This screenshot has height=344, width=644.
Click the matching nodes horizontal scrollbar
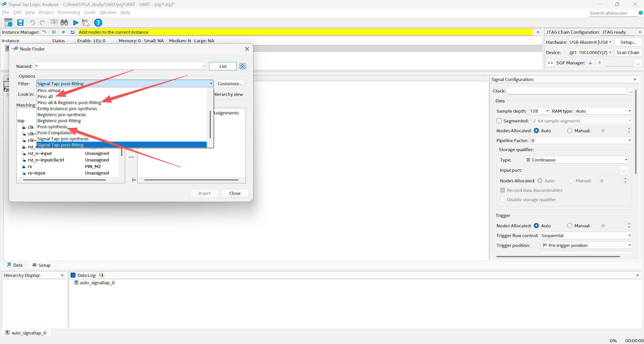(x=64, y=180)
